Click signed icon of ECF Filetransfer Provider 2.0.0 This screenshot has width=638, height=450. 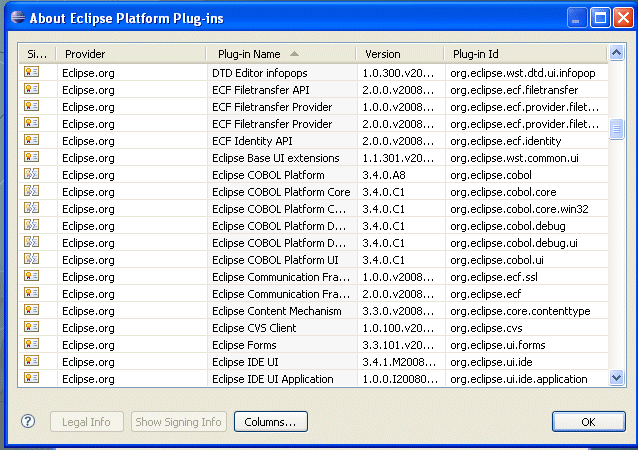tap(31, 123)
